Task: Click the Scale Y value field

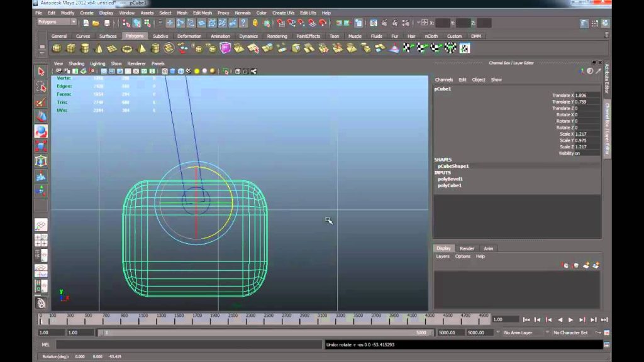Action: pos(587,140)
